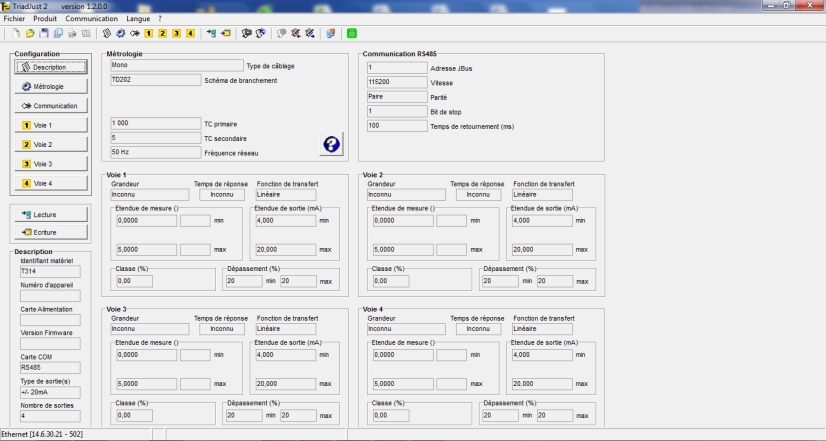Click the Type de câblage field showing Mono
Image resolution: width=826 pixels, height=441 pixels.
click(x=177, y=65)
